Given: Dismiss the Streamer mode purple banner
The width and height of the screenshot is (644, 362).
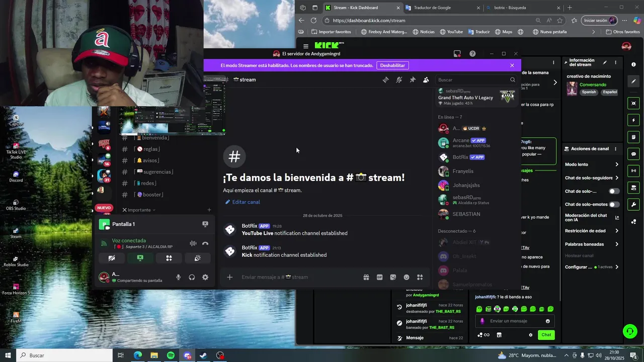Looking at the screenshot, I should pos(512,65).
